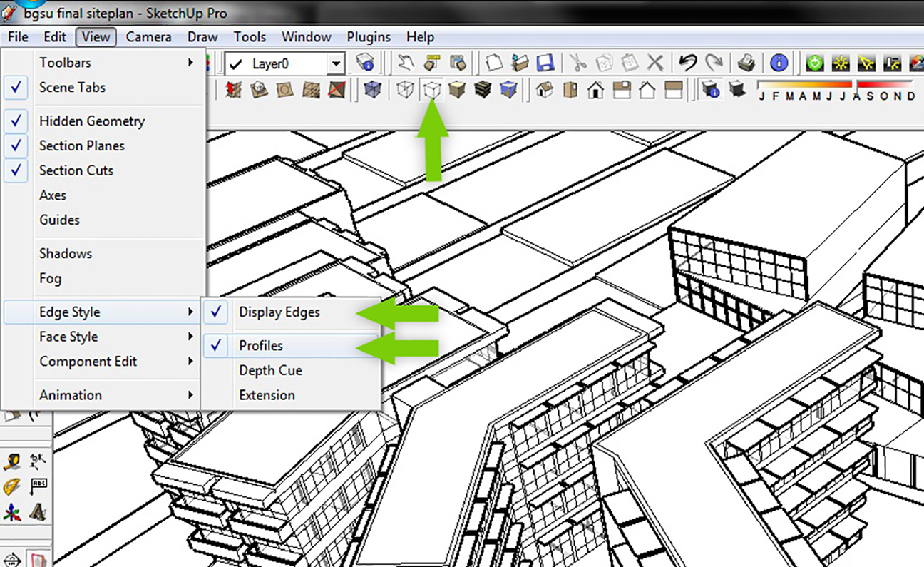Screen dimensions: 924x567
Task: Select the Shaded style cube icon
Action: tap(457, 90)
